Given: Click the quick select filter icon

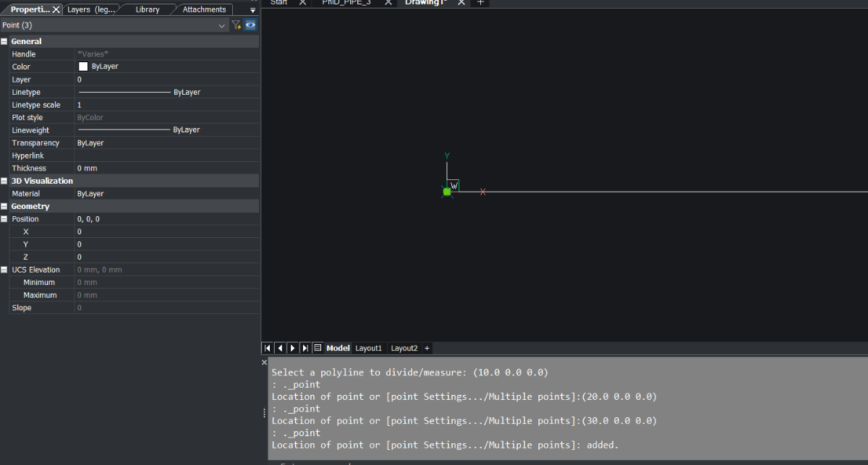Looking at the screenshot, I should [x=236, y=25].
